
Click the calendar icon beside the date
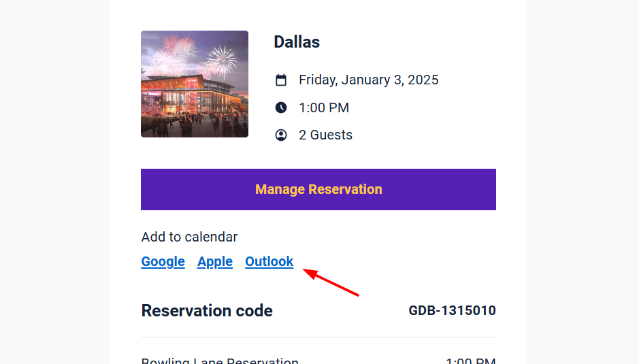point(281,80)
